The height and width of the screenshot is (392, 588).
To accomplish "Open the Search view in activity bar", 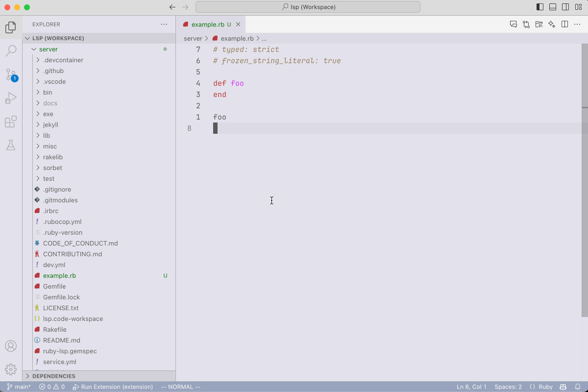I will tap(11, 51).
